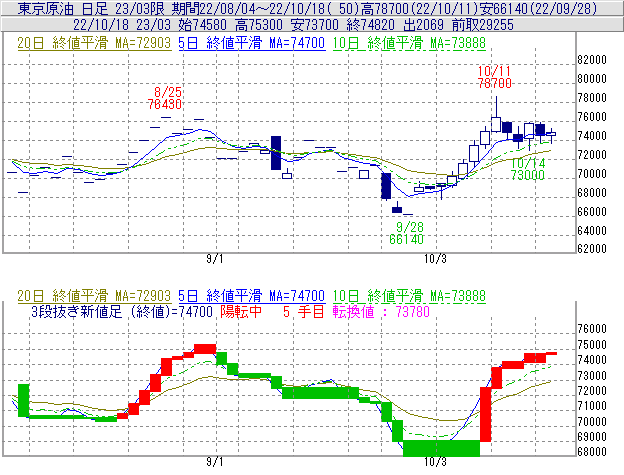Click the 終74820 closing price value
624x475 pixels.
pyautogui.click(x=370, y=25)
